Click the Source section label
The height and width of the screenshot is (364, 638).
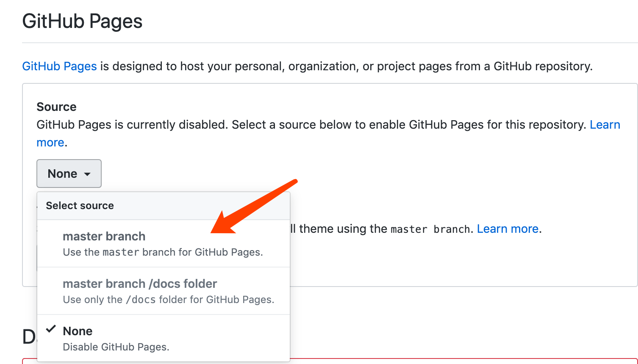click(56, 107)
